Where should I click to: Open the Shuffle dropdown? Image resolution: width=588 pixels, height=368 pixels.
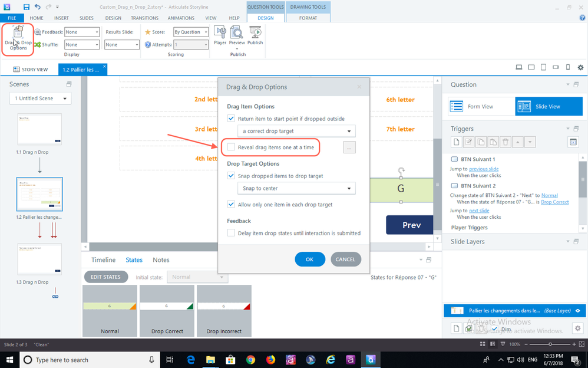point(82,45)
